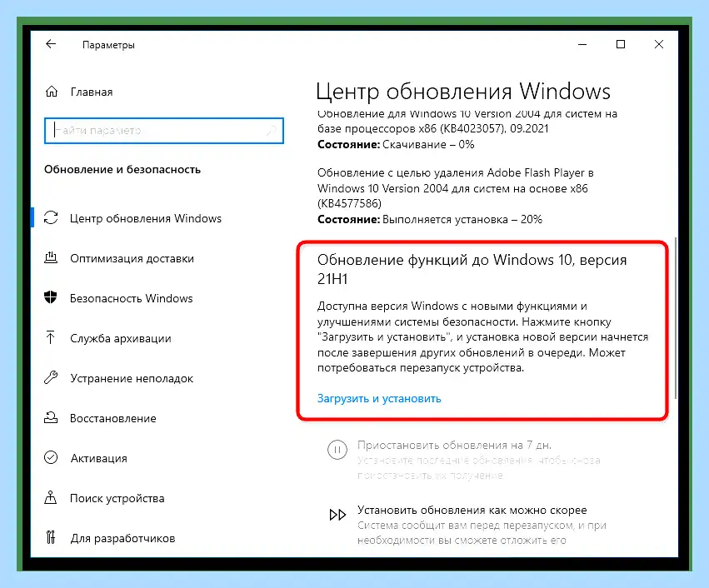This screenshot has width=709, height=588.
Task: Close the Параметры window
Action: (659, 44)
